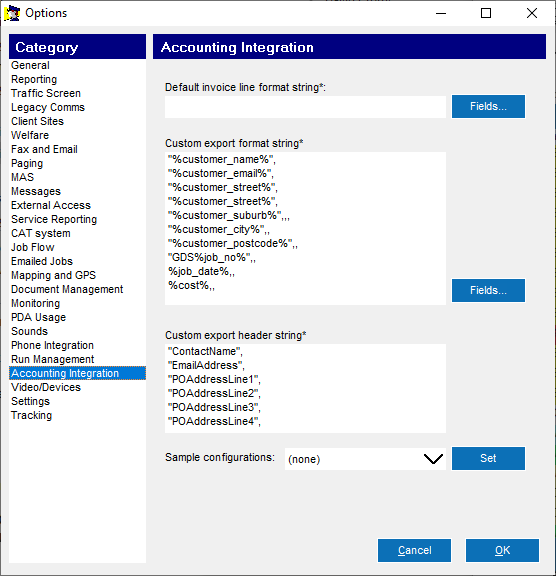Click the "POAddressLine3" header line
The height and width of the screenshot is (576, 556).
point(214,407)
